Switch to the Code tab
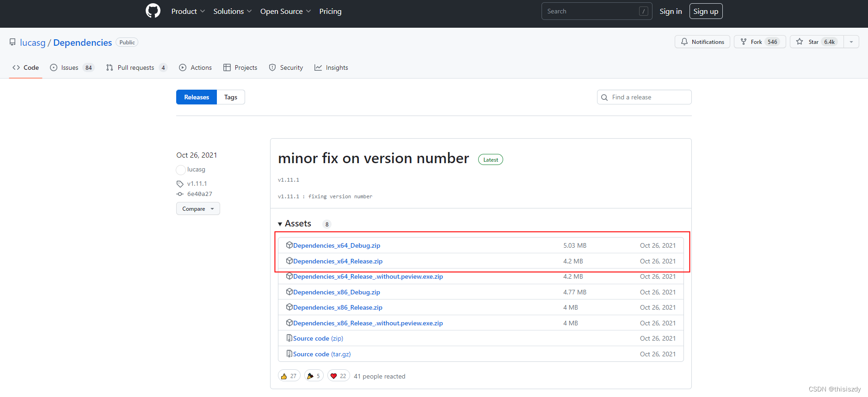This screenshot has height=397, width=868. click(25, 67)
